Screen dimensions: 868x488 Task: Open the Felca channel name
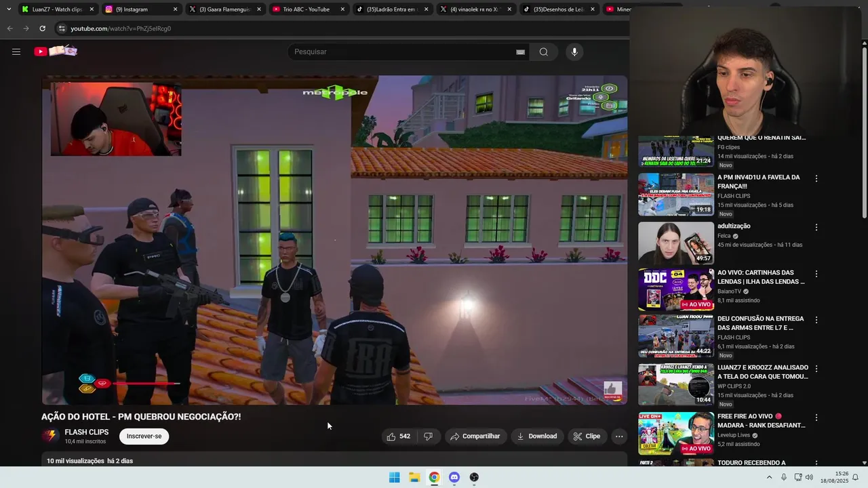(x=724, y=236)
